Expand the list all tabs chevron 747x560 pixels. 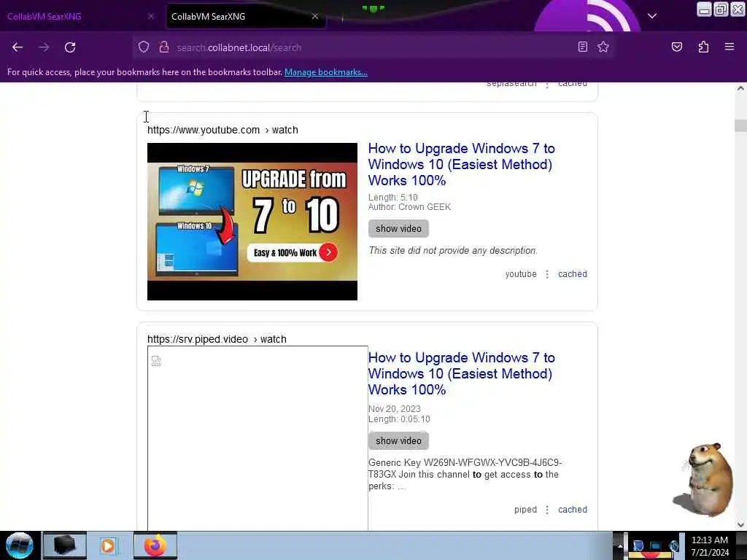click(x=652, y=16)
